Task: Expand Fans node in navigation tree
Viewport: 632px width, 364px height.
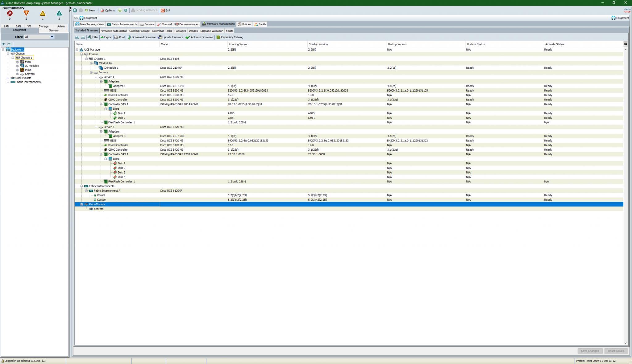Action: [18, 62]
